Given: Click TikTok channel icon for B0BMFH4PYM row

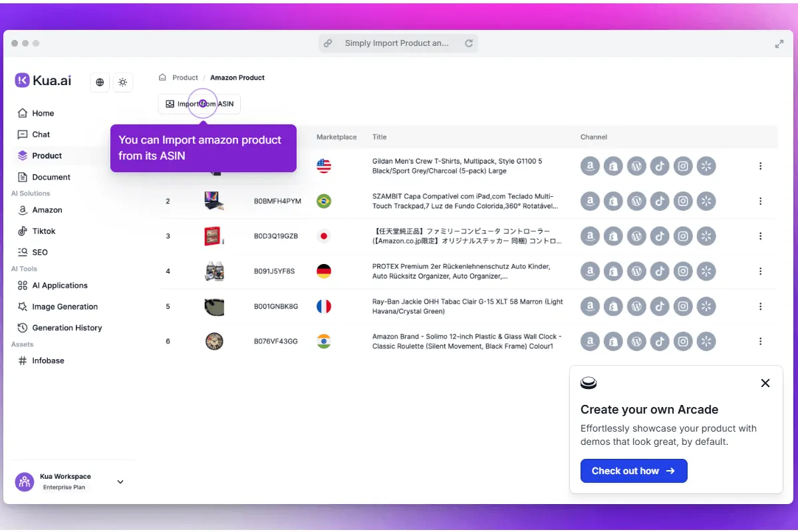Looking at the screenshot, I should (x=660, y=201).
